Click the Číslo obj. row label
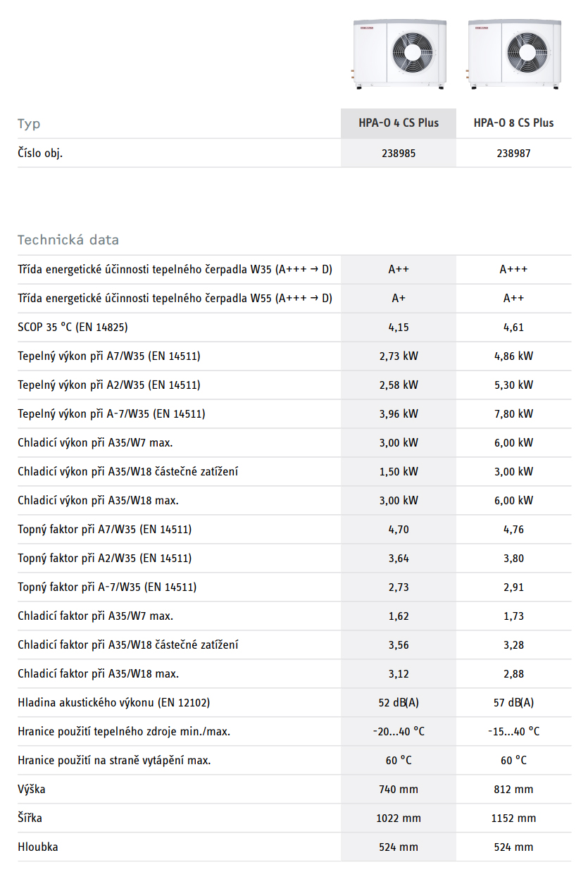588x872 pixels. coord(40,153)
